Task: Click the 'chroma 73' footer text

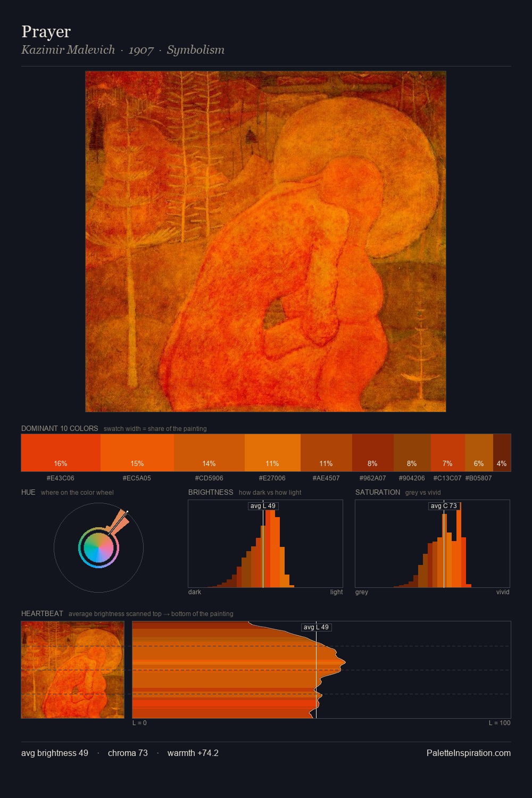Action: coord(128,753)
